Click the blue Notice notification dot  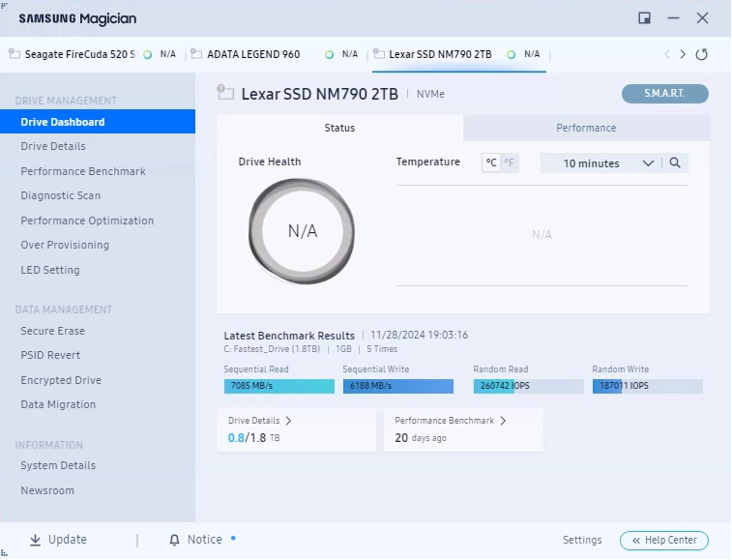pyautogui.click(x=233, y=538)
